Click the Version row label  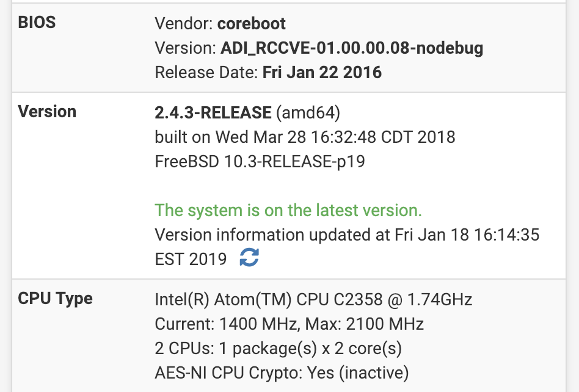47,112
